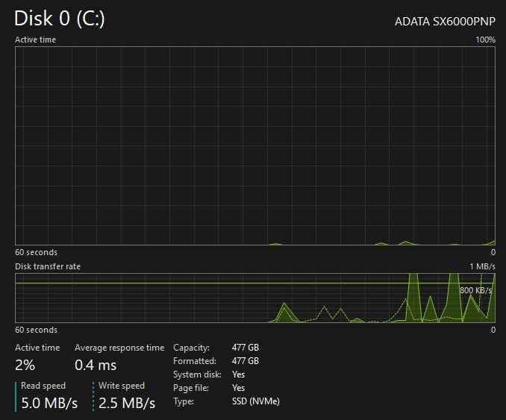Click the 5.0 MB/s read speed value
Screen dimensions: 506x420
tap(49, 404)
